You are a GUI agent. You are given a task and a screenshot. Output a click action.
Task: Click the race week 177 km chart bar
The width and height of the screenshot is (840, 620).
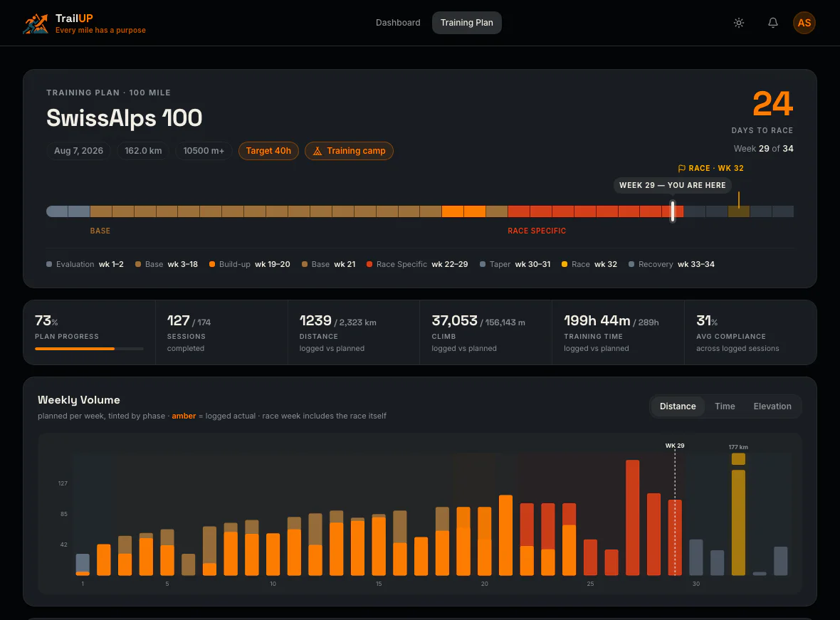[x=738, y=515]
